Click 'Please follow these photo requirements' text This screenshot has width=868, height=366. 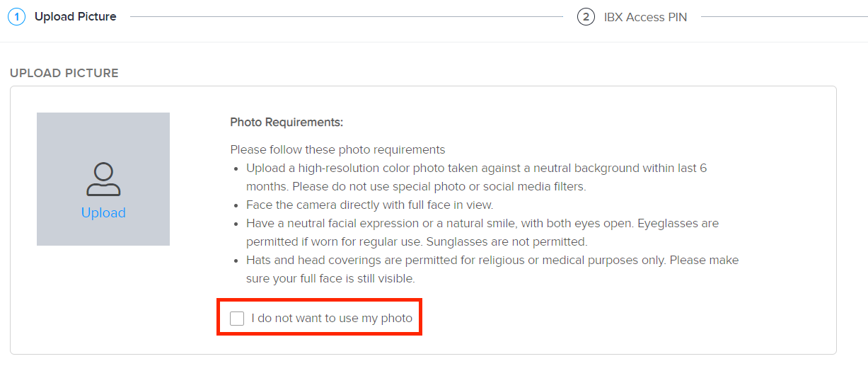(x=337, y=150)
